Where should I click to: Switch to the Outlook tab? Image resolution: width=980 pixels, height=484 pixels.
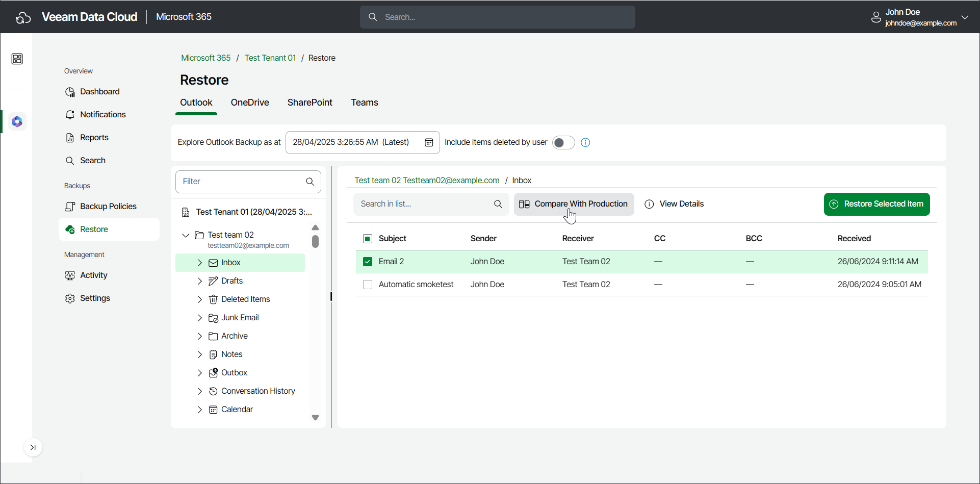click(x=196, y=103)
